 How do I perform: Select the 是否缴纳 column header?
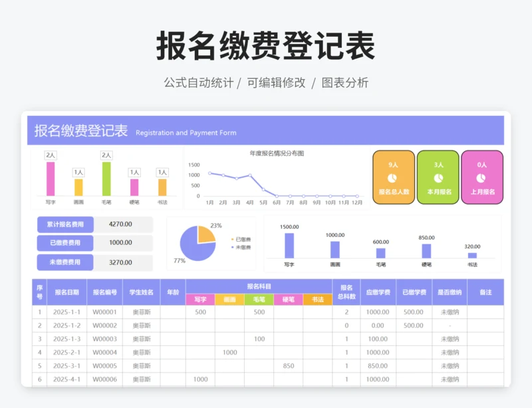[x=450, y=292]
